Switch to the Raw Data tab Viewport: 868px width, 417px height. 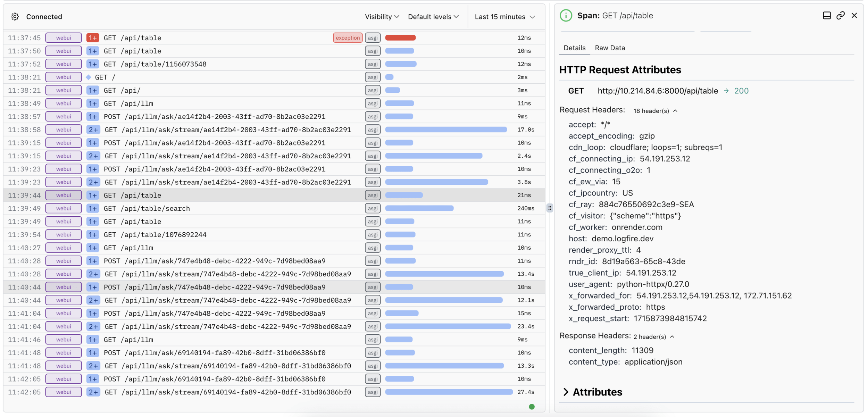pyautogui.click(x=610, y=48)
